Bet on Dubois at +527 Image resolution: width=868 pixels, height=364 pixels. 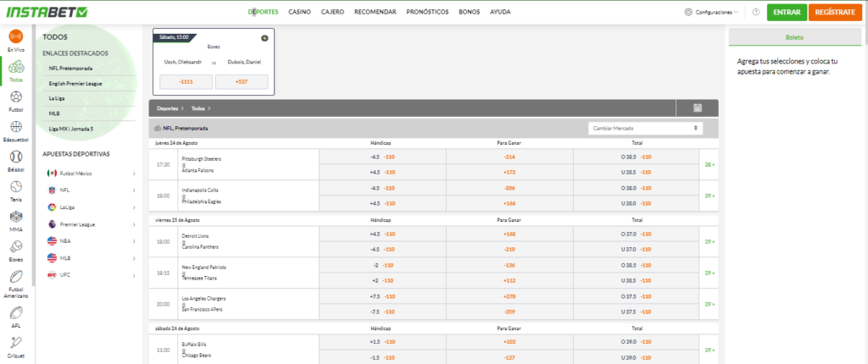click(x=242, y=82)
